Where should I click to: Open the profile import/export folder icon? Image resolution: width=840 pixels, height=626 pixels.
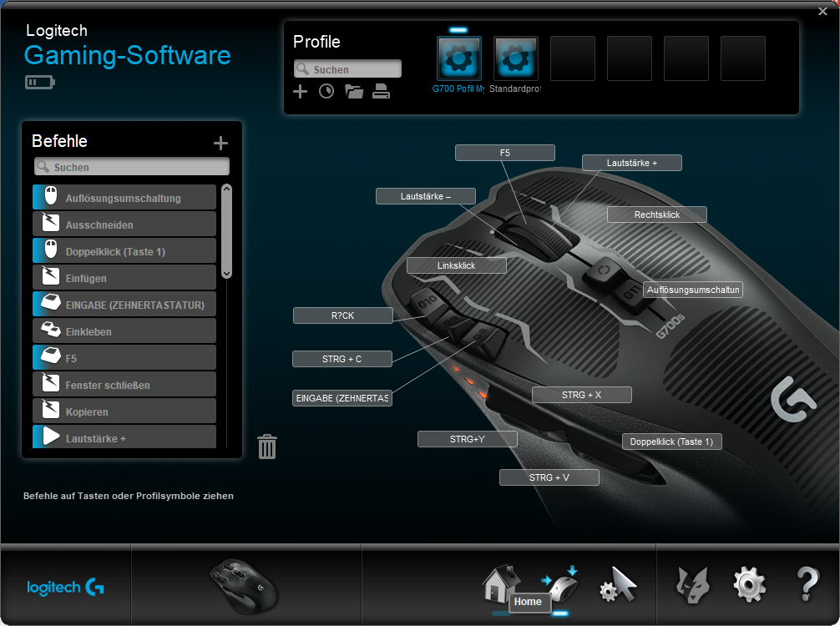(353, 92)
